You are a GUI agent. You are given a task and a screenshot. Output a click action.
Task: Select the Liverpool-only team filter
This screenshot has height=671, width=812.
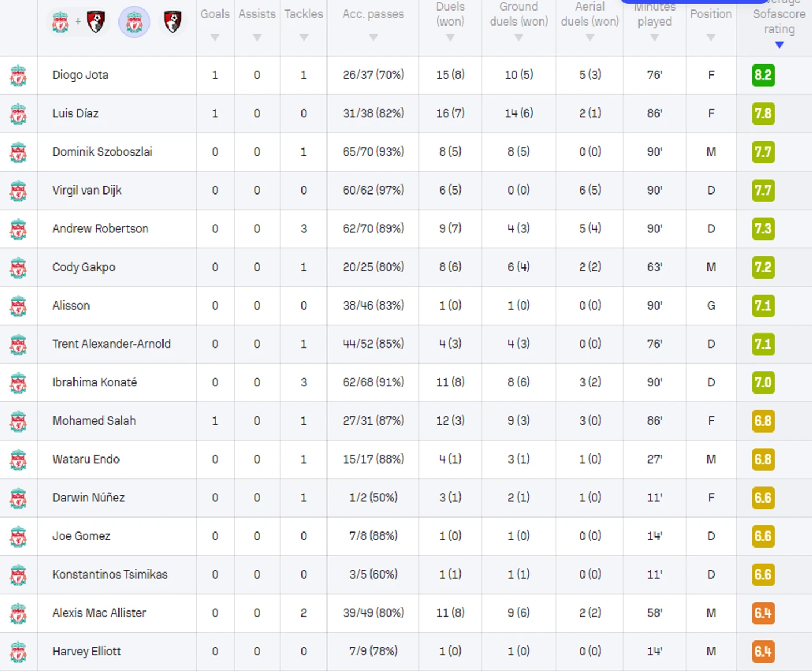point(134,23)
